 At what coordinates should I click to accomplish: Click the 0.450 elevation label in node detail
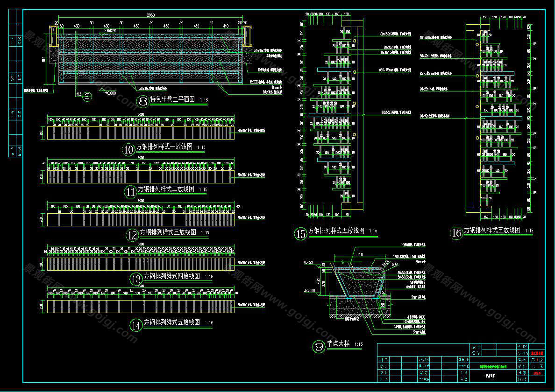(x=309, y=262)
